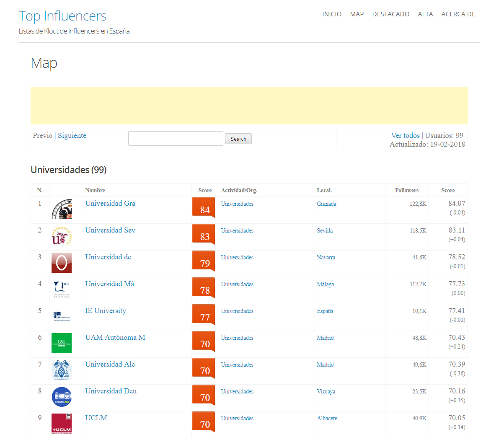Click the Madrid location in UAM row
The width and height of the screenshot is (504, 437).
[x=325, y=338]
